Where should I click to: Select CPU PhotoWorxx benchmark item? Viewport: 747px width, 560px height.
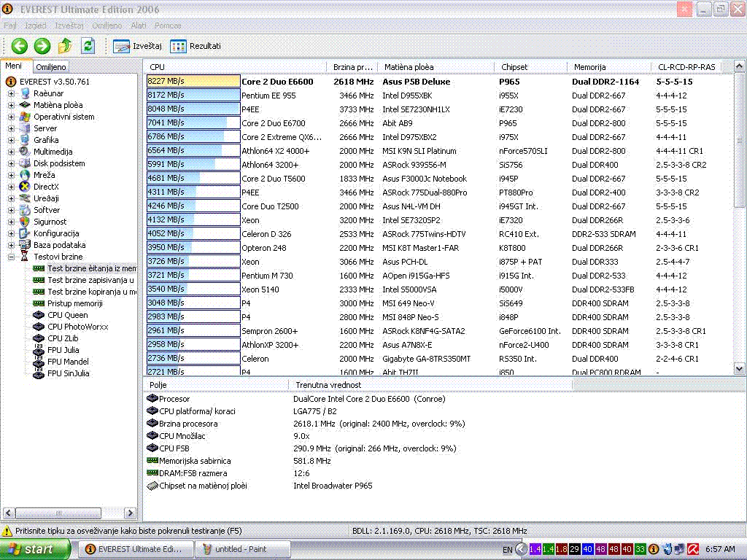tap(77, 327)
